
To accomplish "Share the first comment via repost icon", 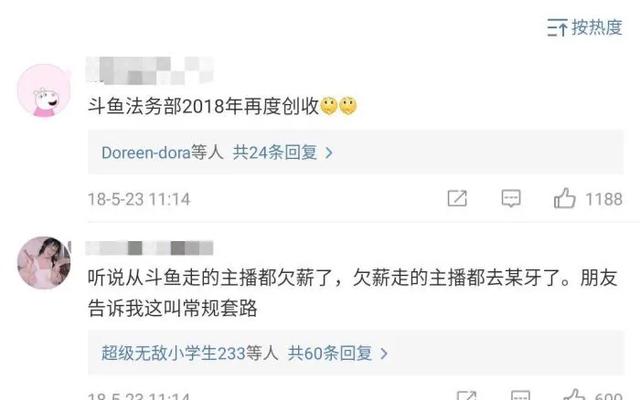I will [x=457, y=199].
